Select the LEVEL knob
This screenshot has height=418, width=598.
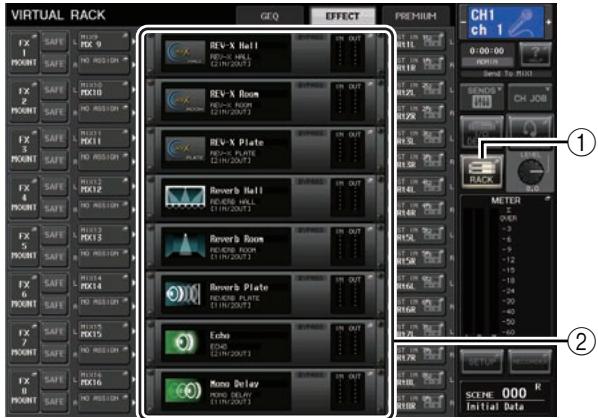coord(531,172)
